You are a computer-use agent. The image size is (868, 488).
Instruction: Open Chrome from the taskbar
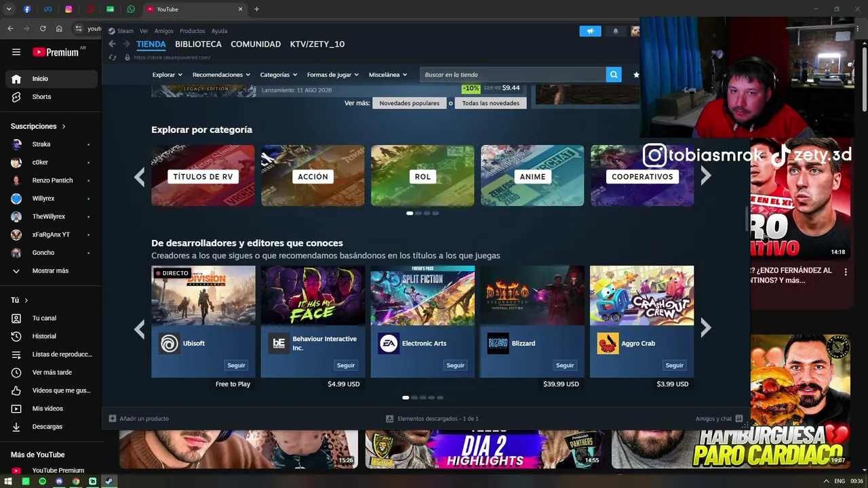76,481
